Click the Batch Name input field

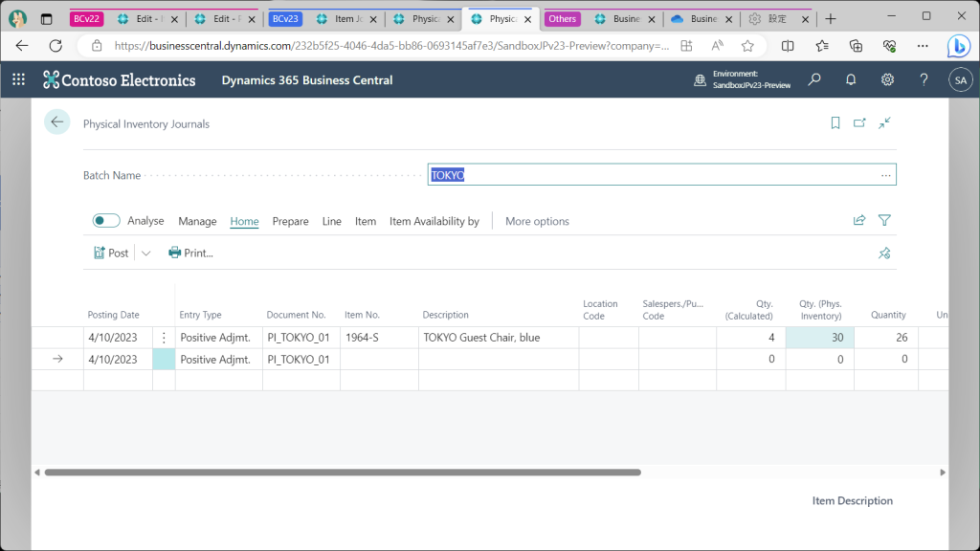point(662,175)
